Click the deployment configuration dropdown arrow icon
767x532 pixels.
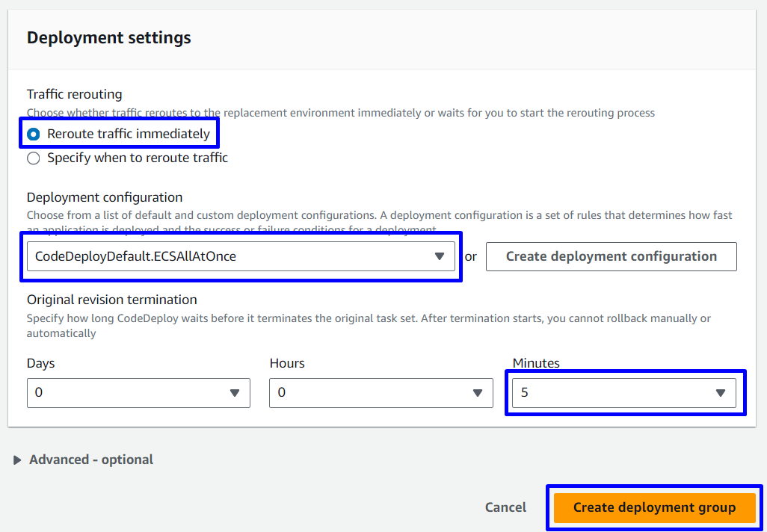[x=440, y=257]
